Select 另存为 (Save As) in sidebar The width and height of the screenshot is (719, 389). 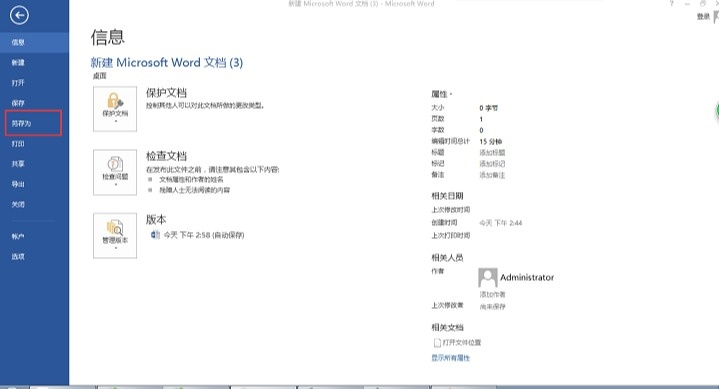click(x=33, y=123)
